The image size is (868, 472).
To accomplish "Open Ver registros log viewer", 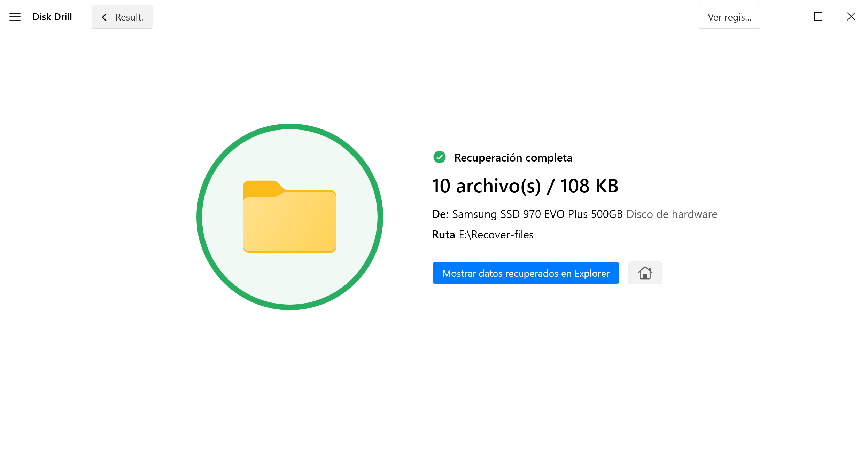I will click(729, 16).
